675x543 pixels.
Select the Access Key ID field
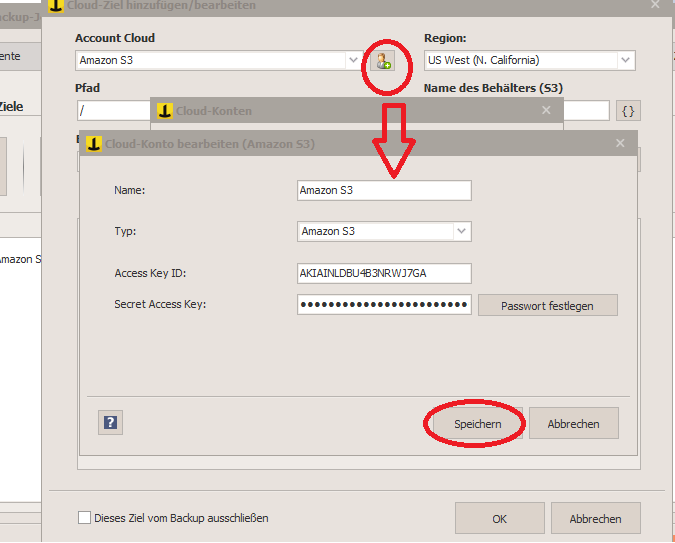pos(384,273)
